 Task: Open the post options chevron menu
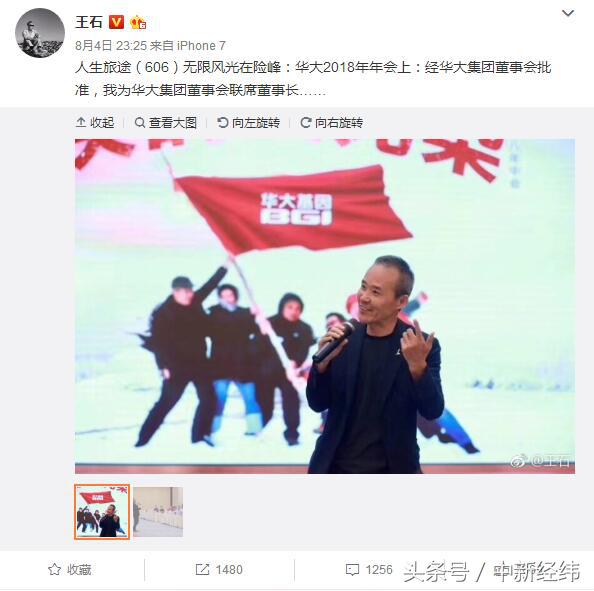click(567, 14)
